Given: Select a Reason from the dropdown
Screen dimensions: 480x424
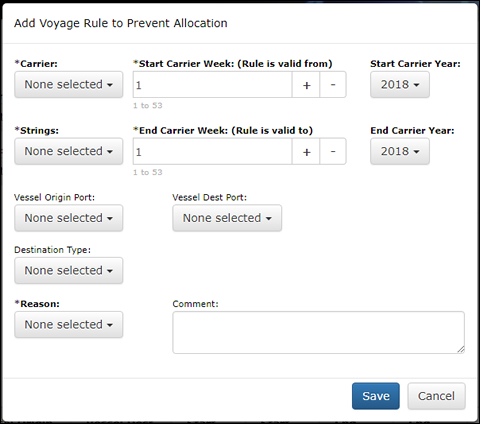Looking at the screenshot, I should (x=68, y=325).
